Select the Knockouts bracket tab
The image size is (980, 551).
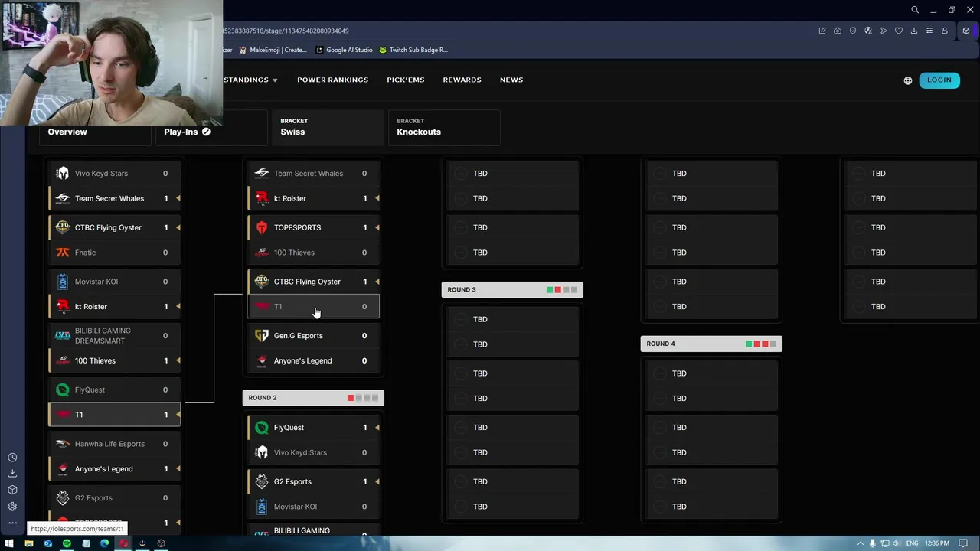pos(444,127)
